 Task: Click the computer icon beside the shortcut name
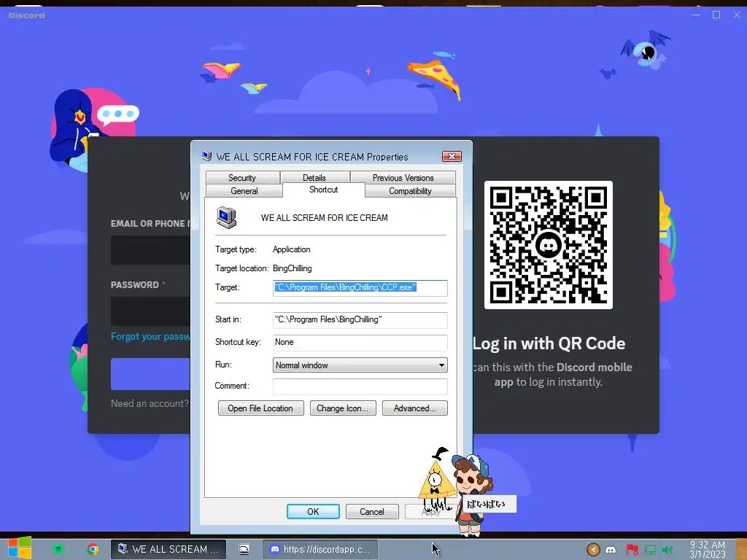click(226, 217)
